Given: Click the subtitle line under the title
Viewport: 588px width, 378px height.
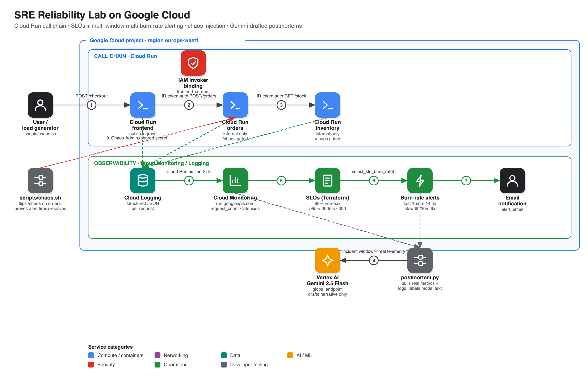Looking at the screenshot, I should [158, 26].
